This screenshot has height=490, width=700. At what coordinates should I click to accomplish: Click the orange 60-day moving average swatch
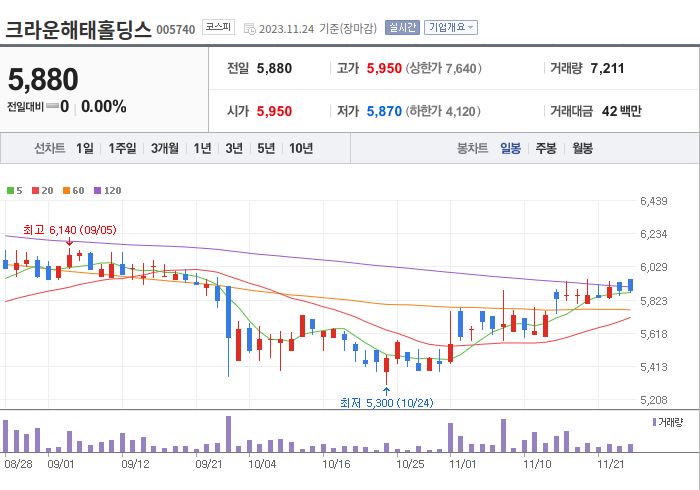pyautogui.click(x=67, y=191)
